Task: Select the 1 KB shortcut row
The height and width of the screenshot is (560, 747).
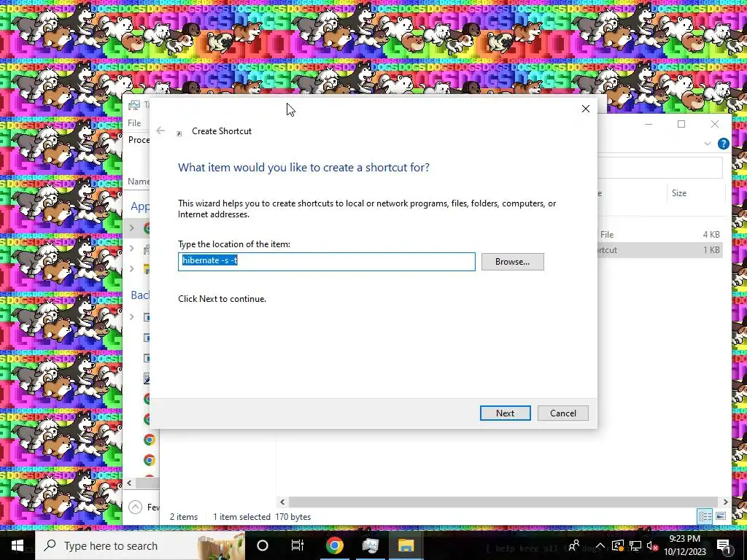Action: click(660, 249)
